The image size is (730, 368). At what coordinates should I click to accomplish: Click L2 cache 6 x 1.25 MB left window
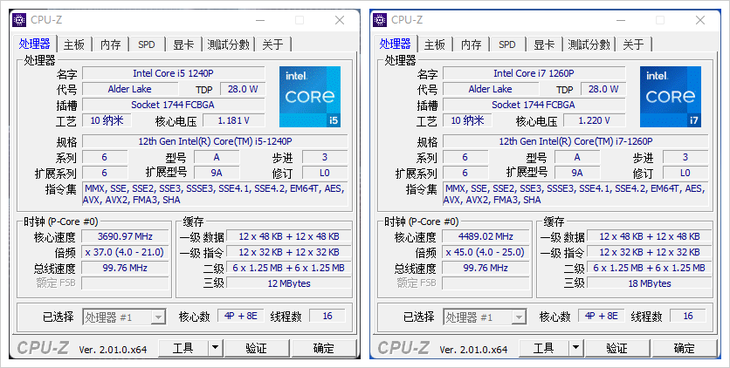[x=289, y=268]
